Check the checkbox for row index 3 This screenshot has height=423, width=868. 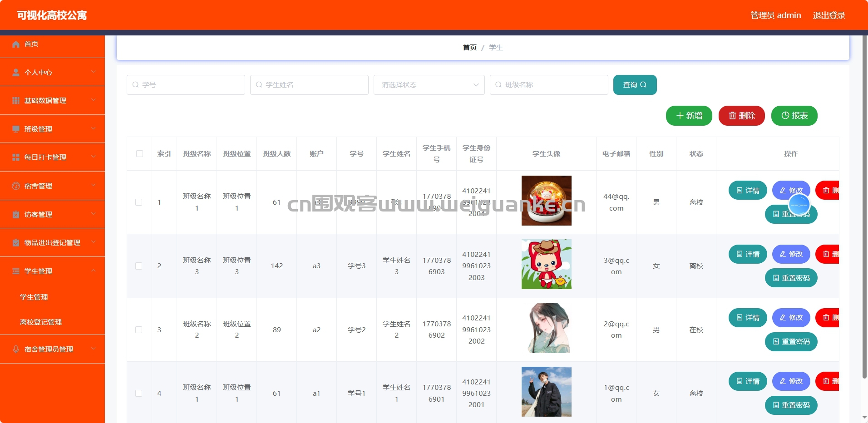pos(139,330)
